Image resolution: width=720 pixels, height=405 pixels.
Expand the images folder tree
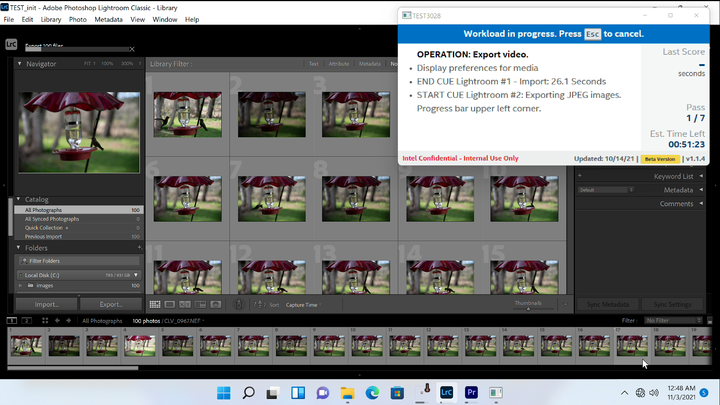tap(20, 286)
